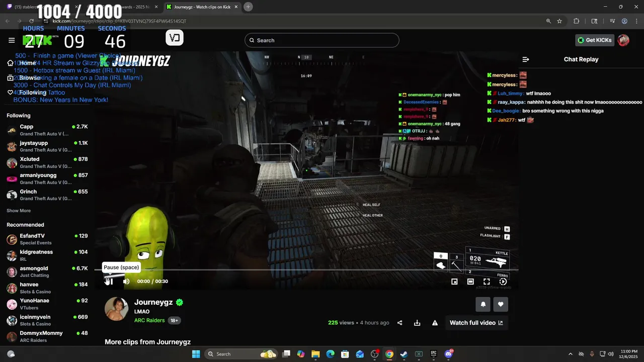Bookmark this page with the star icon
The image size is (644, 362).
point(559,21)
